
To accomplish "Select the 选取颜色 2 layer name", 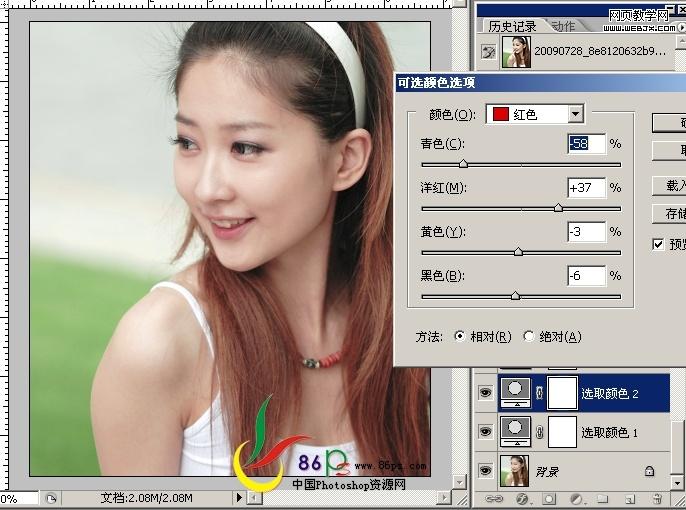I will tap(609, 393).
